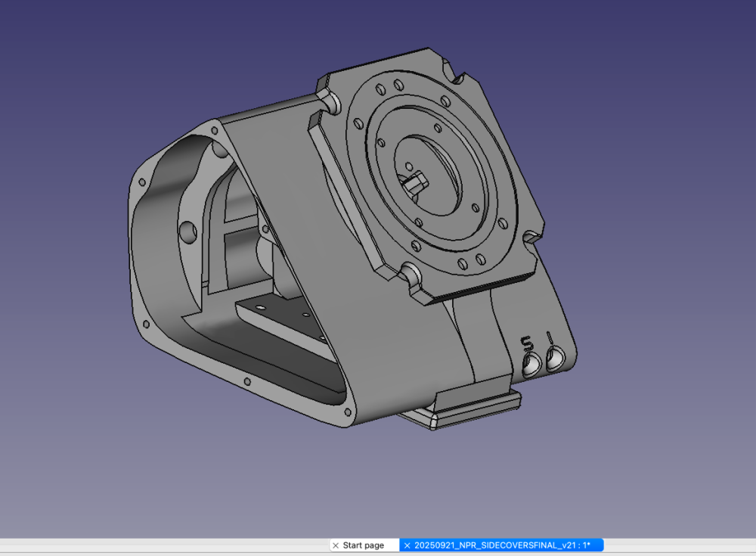Select the screw hole at the opening rim's bottom-right corner
This screenshot has height=556, width=756.
point(348,412)
